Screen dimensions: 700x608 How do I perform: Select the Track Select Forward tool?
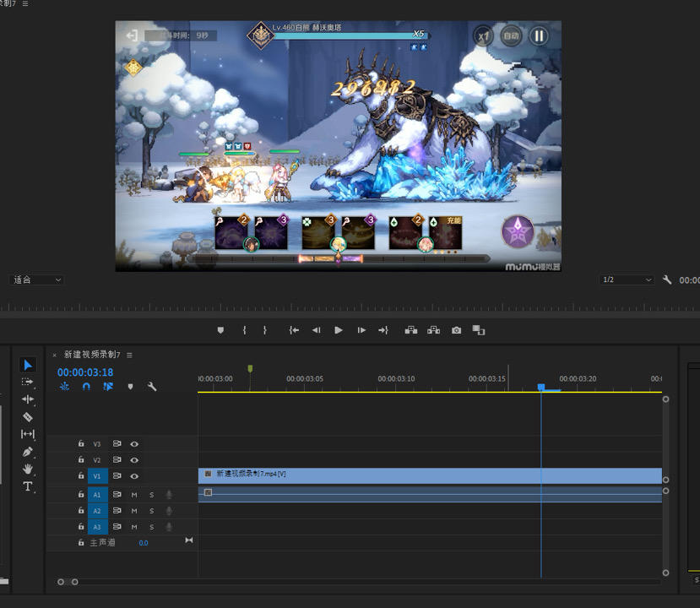pos(27,383)
